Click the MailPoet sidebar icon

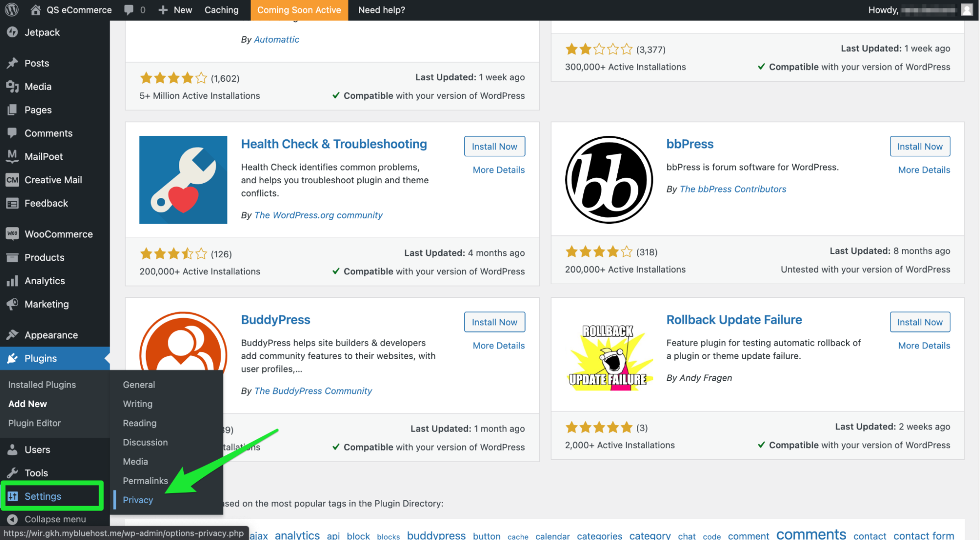(12, 156)
